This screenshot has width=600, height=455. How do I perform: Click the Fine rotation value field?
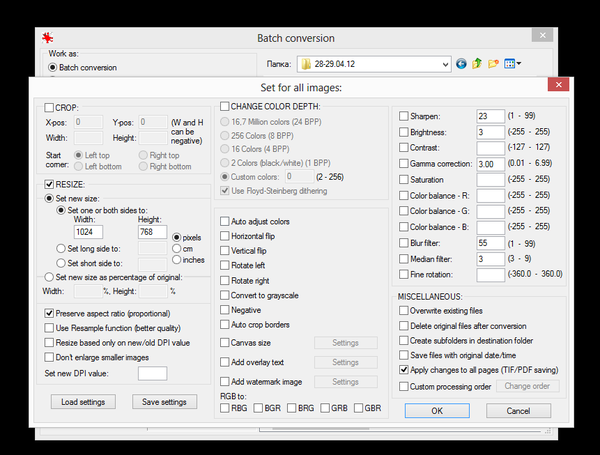491,275
